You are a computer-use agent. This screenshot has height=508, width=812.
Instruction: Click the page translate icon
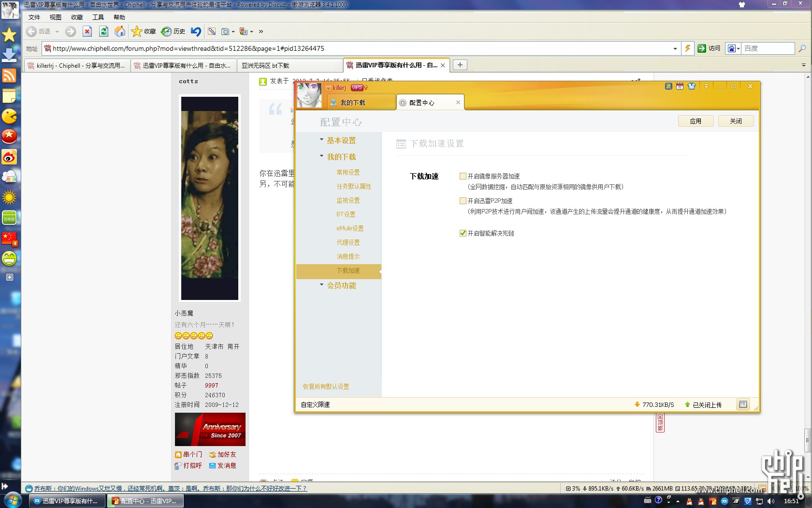point(243,31)
